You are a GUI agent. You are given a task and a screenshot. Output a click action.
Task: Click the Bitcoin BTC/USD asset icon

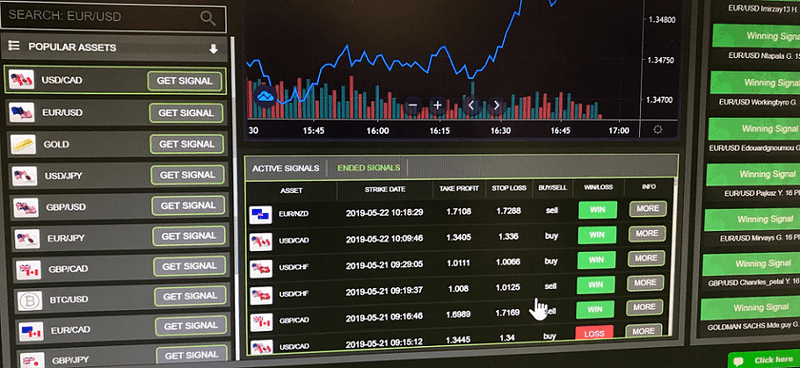[30, 301]
